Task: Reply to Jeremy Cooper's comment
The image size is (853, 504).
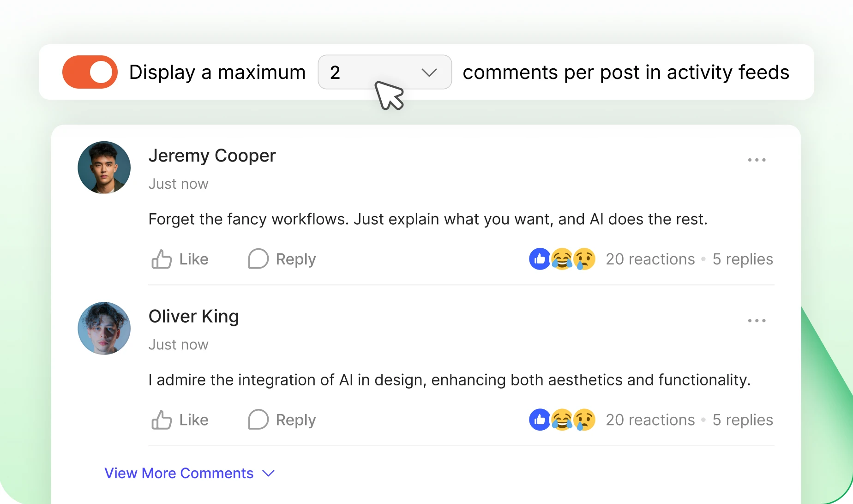Action: coord(282,259)
